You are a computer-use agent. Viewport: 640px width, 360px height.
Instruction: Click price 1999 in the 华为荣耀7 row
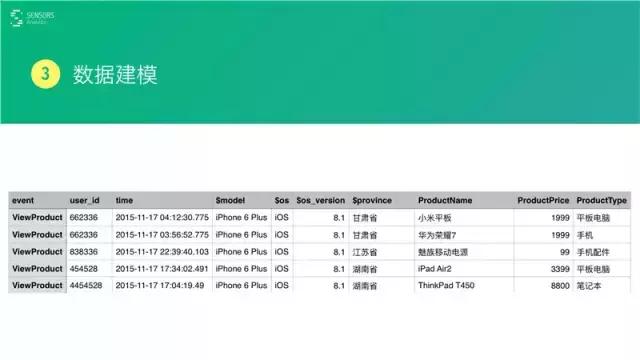tap(560, 235)
